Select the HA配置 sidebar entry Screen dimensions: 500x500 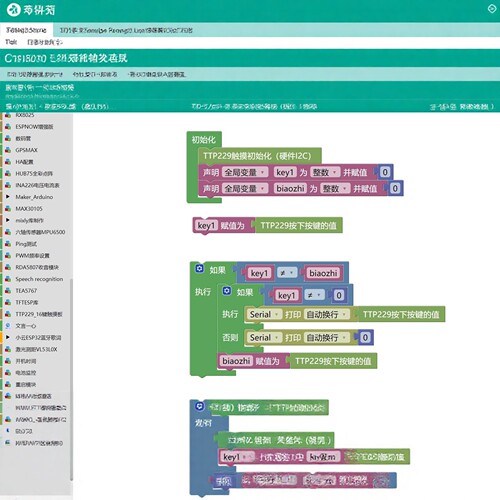coord(24,162)
